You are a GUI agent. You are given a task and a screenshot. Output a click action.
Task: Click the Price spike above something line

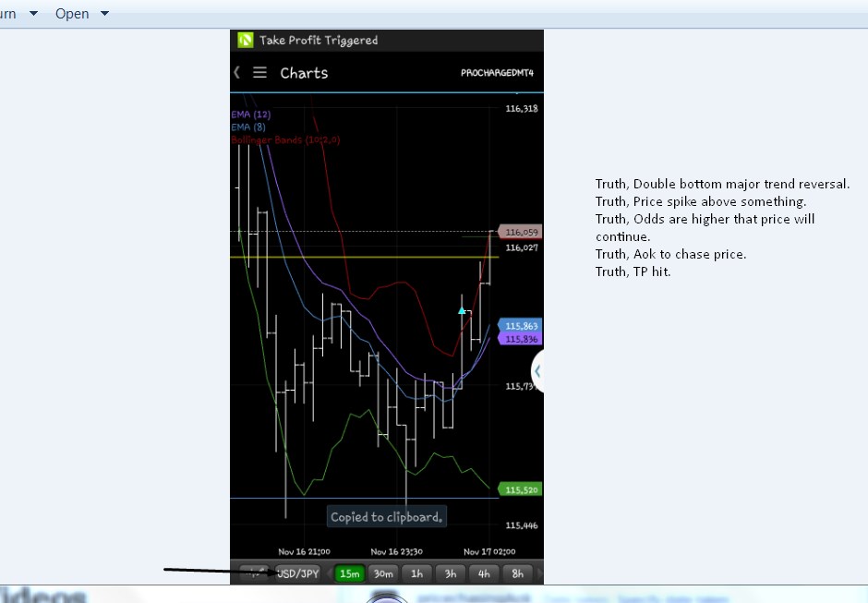(701, 201)
